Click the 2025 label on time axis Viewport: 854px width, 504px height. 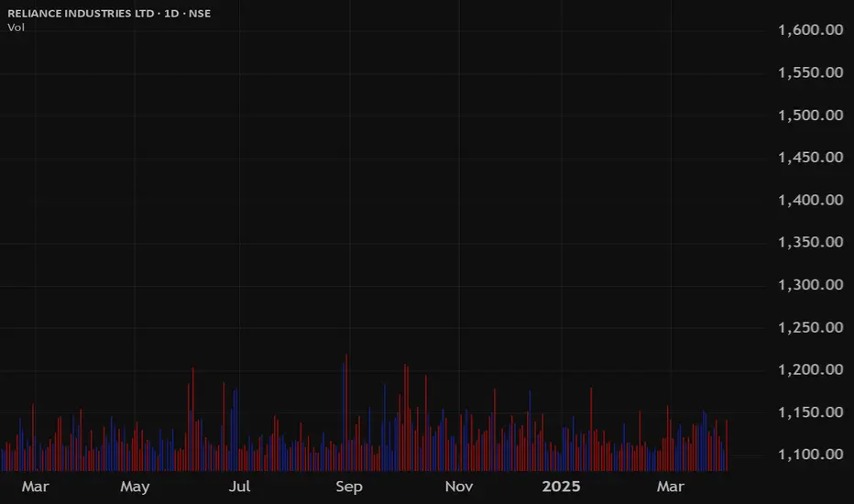[x=561, y=487]
